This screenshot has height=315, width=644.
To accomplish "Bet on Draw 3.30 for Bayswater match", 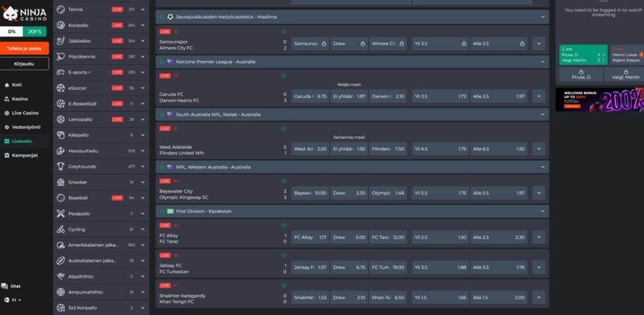I will click(x=349, y=193).
